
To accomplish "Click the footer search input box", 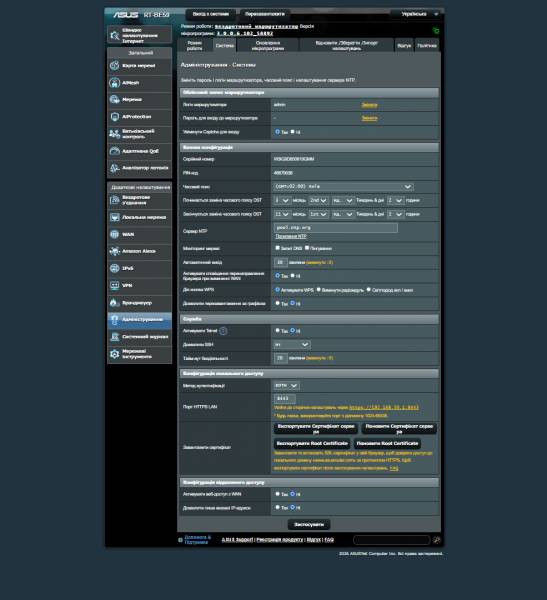I will click(x=392, y=540).
